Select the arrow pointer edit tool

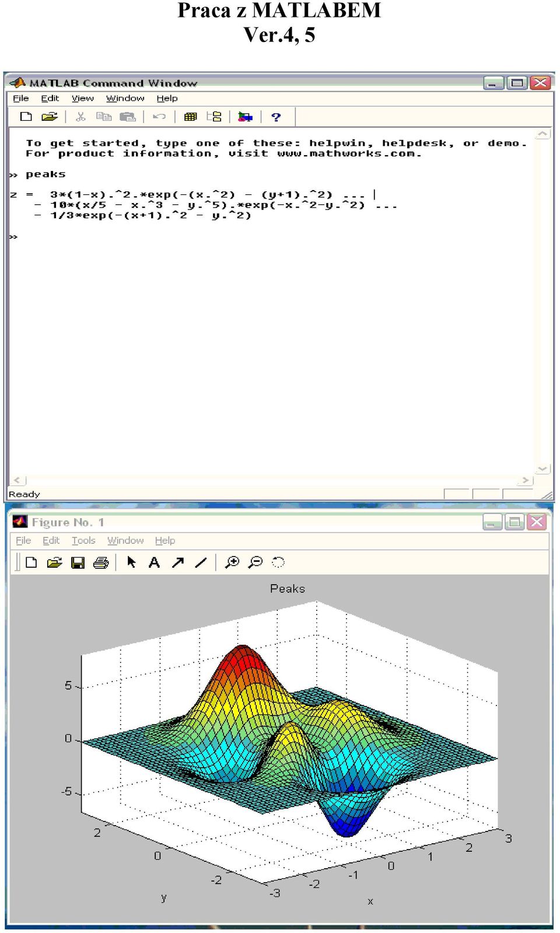[x=131, y=562]
